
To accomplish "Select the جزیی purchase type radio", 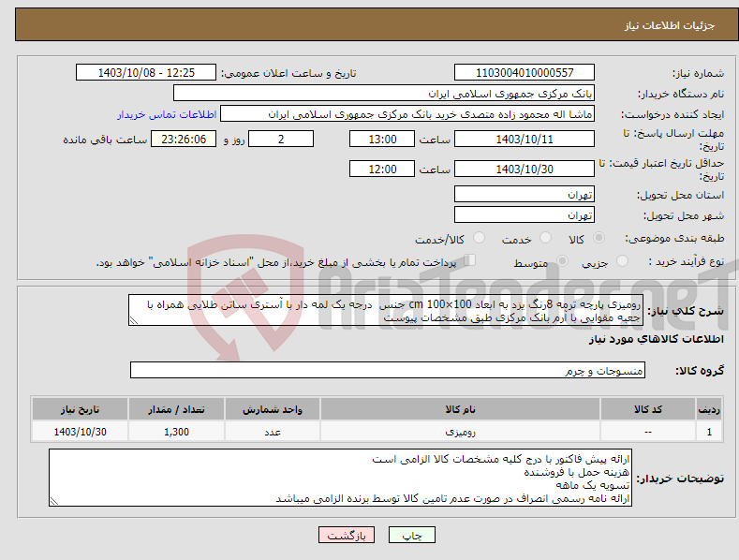I will [622, 261].
